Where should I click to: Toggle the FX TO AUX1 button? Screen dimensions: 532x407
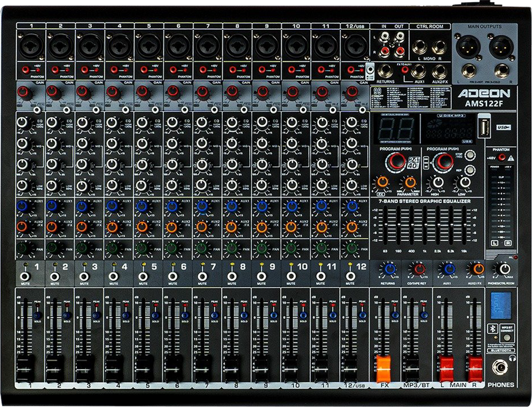coord(404,70)
